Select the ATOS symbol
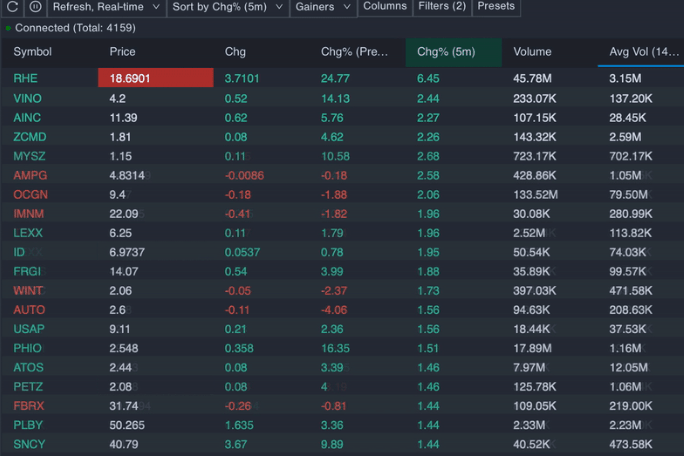684x457 pixels. coord(28,367)
